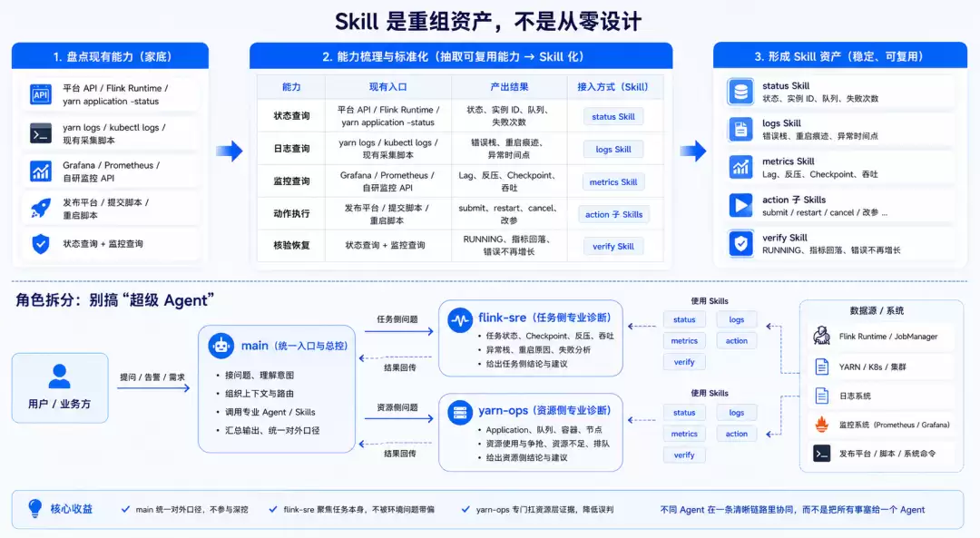The width and height of the screenshot is (980, 538).
Task: Click the metrics Skill chip in the table
Action: [613, 181]
